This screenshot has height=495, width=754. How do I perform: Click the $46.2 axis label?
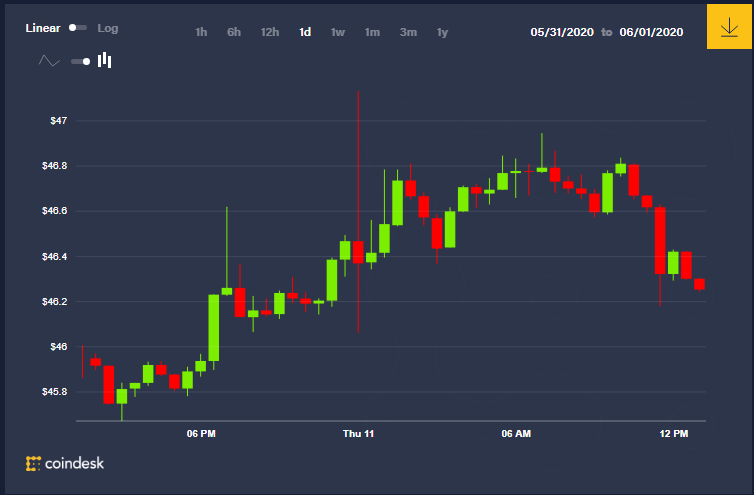tap(54, 302)
